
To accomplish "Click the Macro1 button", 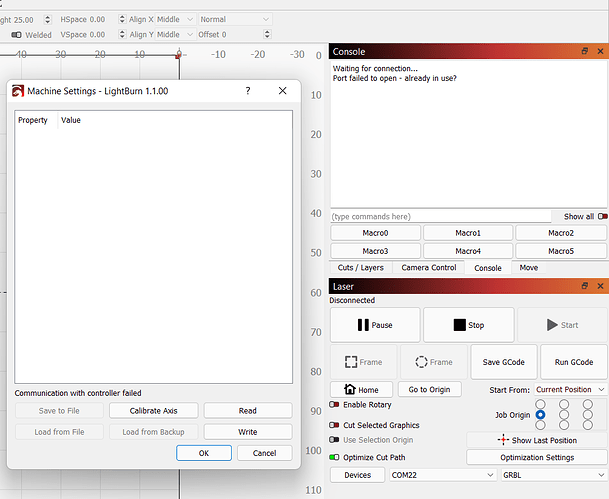I will coord(468,233).
